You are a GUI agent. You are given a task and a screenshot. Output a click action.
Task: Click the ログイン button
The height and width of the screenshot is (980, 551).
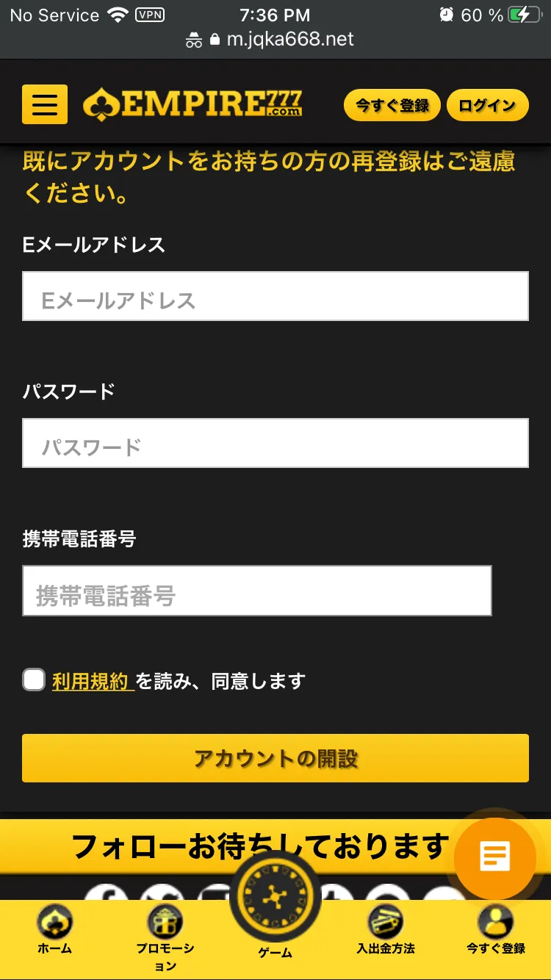pos(487,105)
